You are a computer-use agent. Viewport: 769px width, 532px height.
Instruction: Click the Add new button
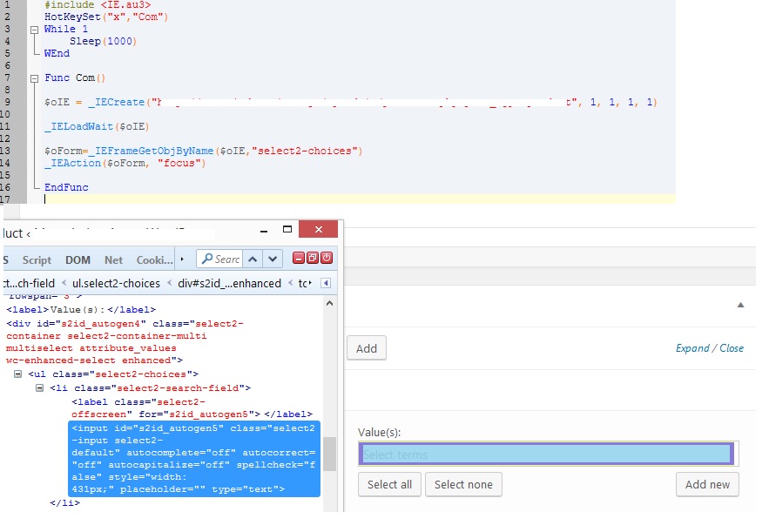pos(707,484)
